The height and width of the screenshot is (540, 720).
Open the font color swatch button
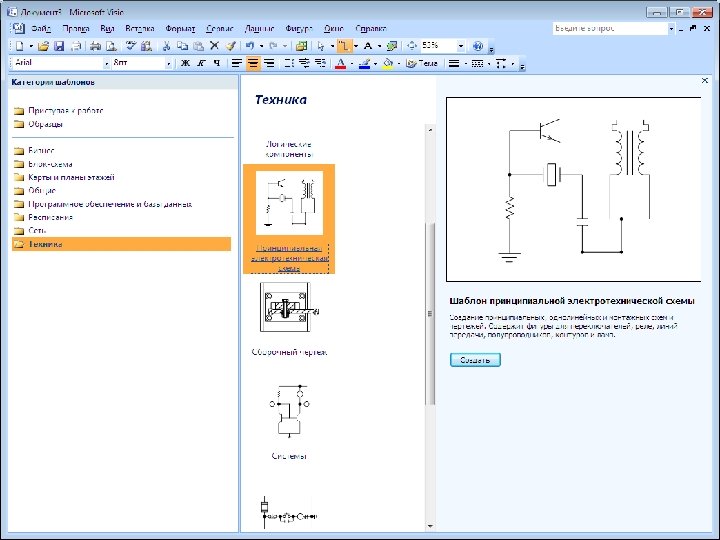pyautogui.click(x=340, y=63)
